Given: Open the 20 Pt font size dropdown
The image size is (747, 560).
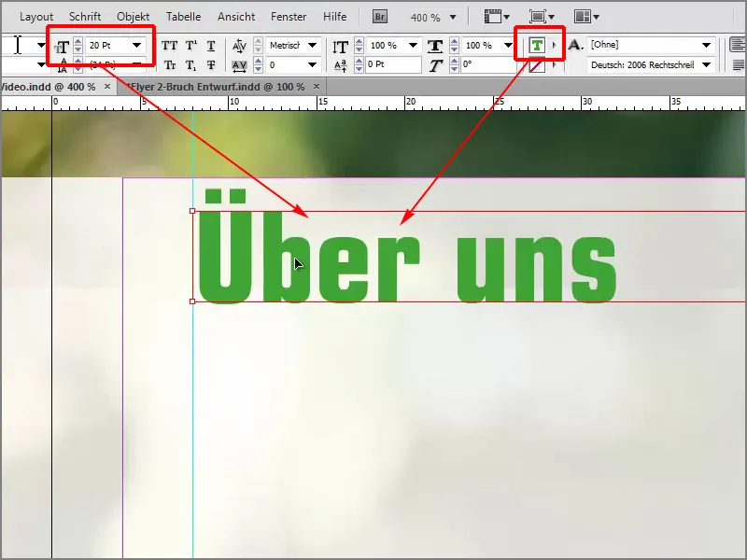Looking at the screenshot, I should coord(137,45).
